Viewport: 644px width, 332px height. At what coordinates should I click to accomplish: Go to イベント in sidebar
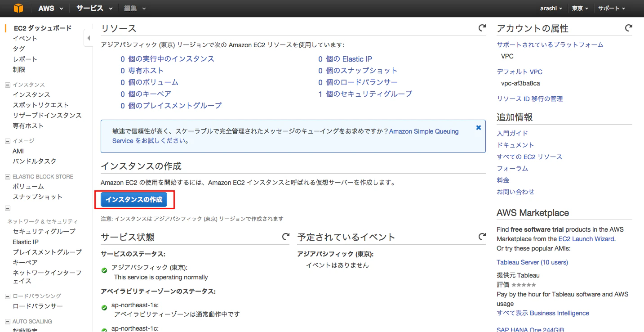pos(25,38)
